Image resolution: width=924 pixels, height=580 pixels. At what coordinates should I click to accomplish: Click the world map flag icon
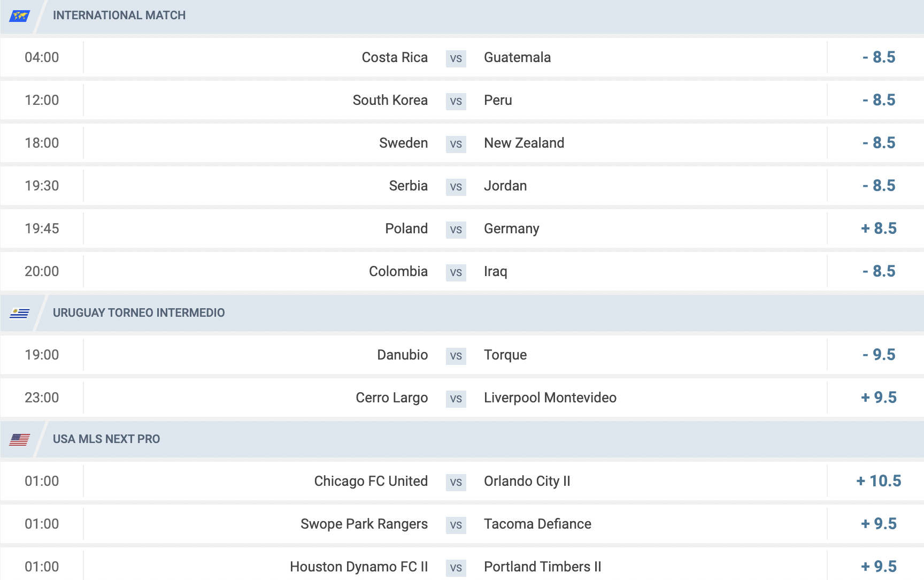[x=20, y=16]
